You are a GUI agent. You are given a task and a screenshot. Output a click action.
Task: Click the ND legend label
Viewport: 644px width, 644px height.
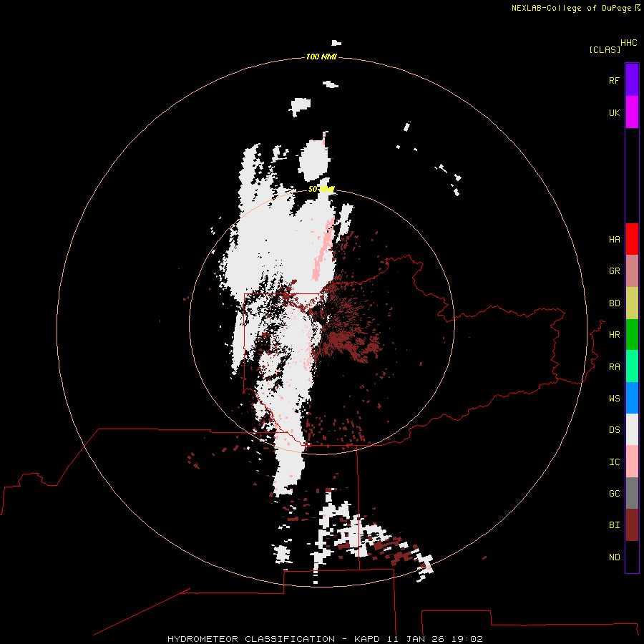[614, 557]
